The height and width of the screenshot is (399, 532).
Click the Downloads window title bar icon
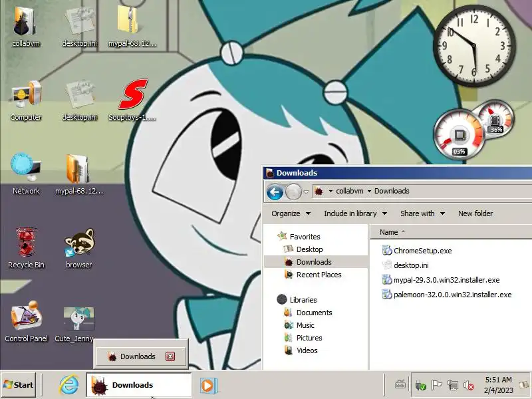coord(270,173)
